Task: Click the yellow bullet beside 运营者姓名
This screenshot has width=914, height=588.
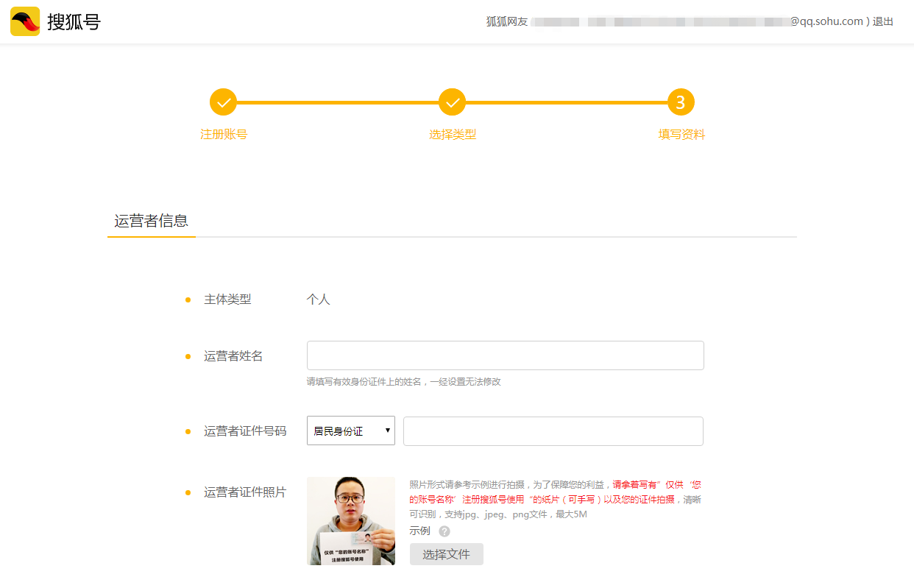Action: 186,355
